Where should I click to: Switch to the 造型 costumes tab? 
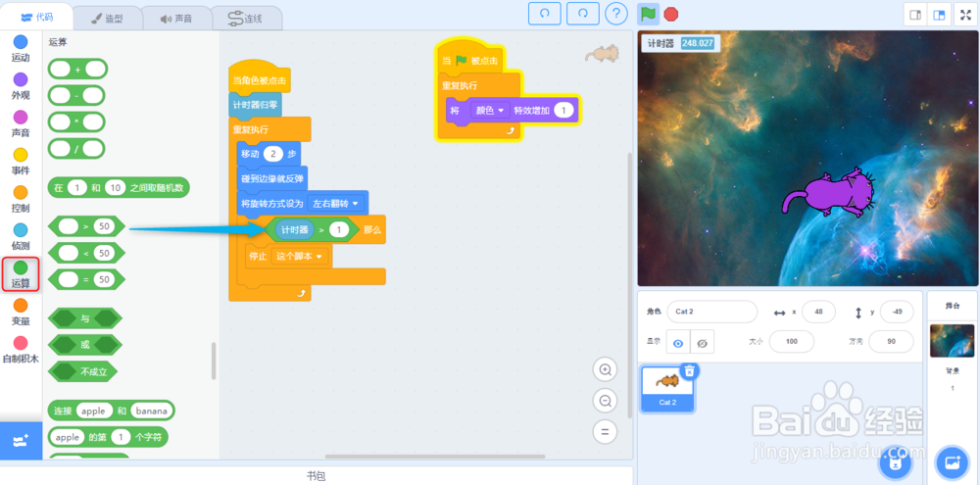[107, 18]
